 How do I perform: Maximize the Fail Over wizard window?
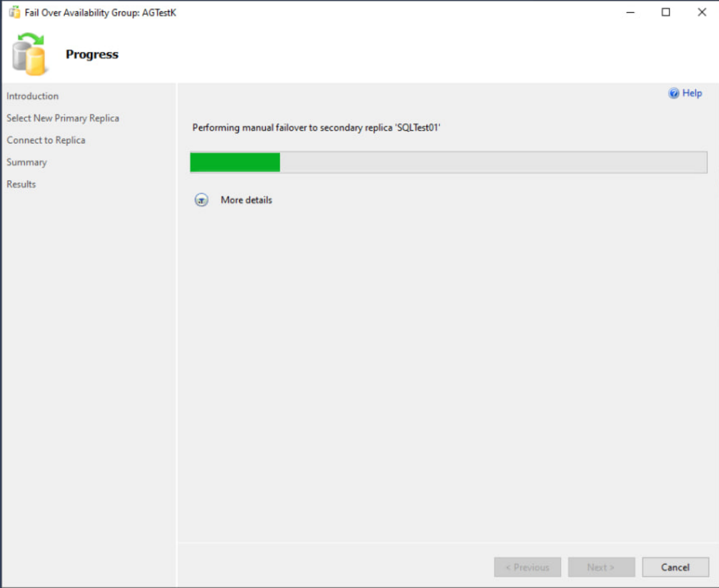[666, 12]
